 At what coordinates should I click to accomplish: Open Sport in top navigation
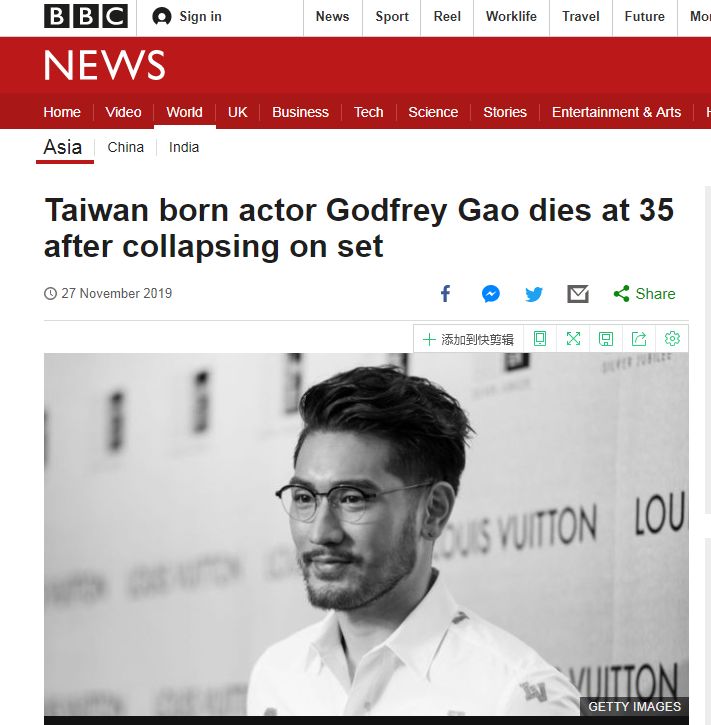pos(392,17)
